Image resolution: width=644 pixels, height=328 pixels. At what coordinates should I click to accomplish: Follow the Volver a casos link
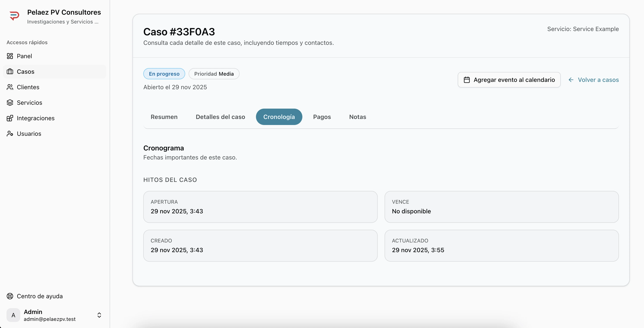click(x=598, y=80)
